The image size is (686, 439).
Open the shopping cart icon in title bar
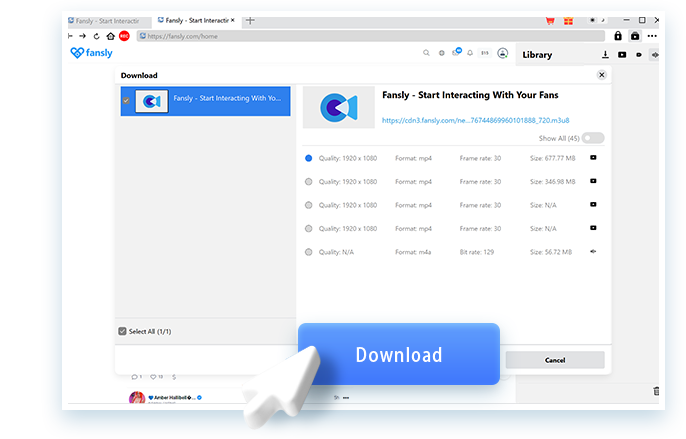[x=550, y=21]
